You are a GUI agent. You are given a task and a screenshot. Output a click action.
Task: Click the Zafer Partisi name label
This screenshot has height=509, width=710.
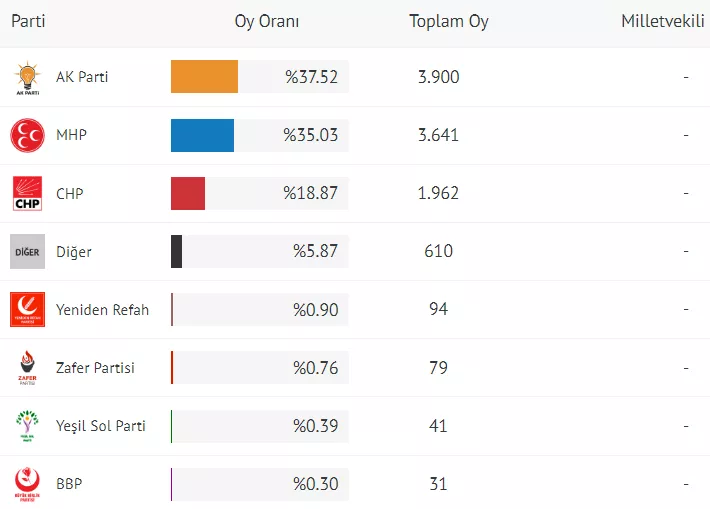(95, 368)
